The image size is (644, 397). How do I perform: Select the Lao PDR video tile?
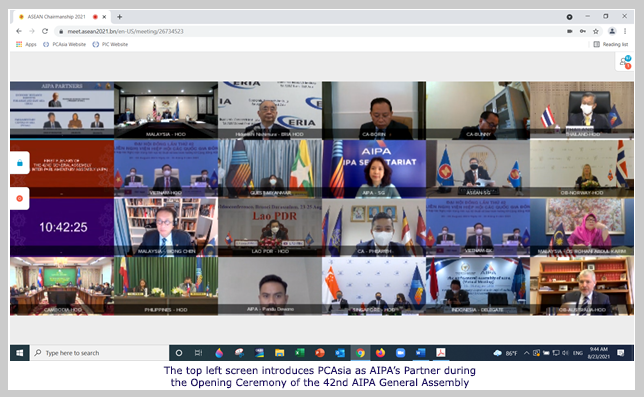pos(270,227)
